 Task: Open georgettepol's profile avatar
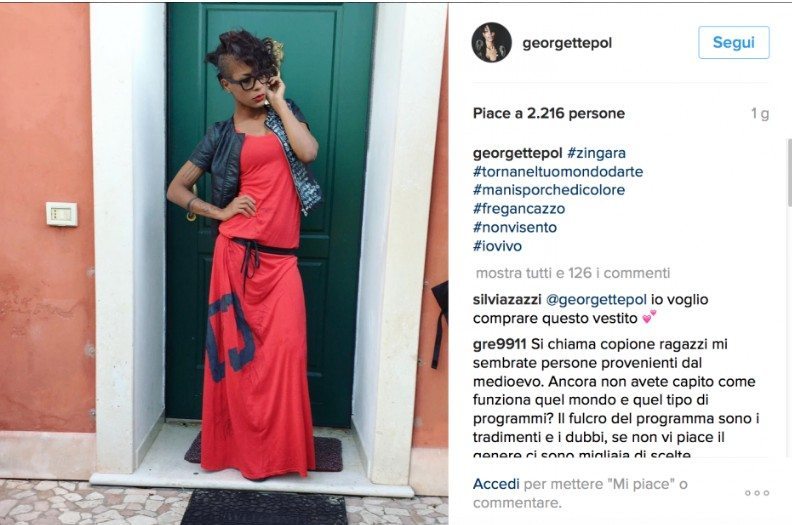(x=491, y=42)
